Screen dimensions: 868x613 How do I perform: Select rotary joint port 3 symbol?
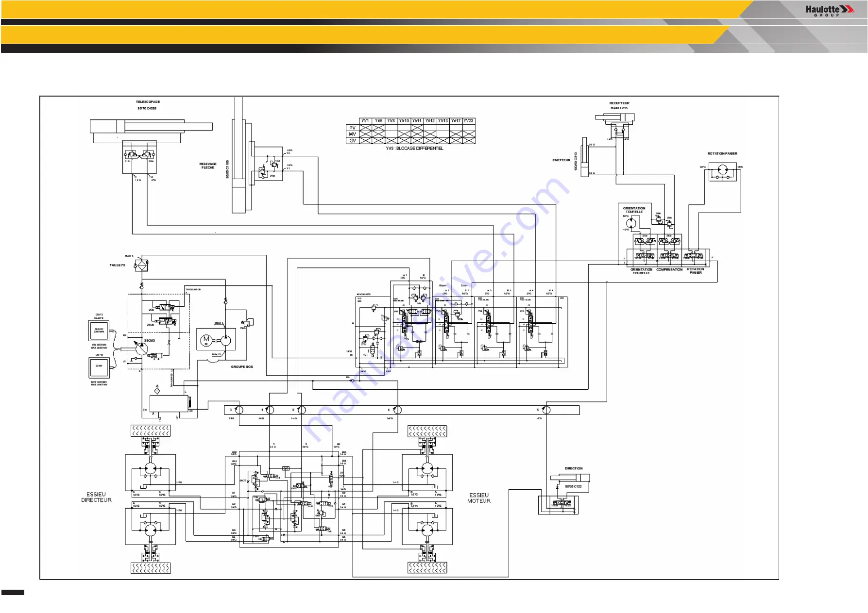coord(238,410)
